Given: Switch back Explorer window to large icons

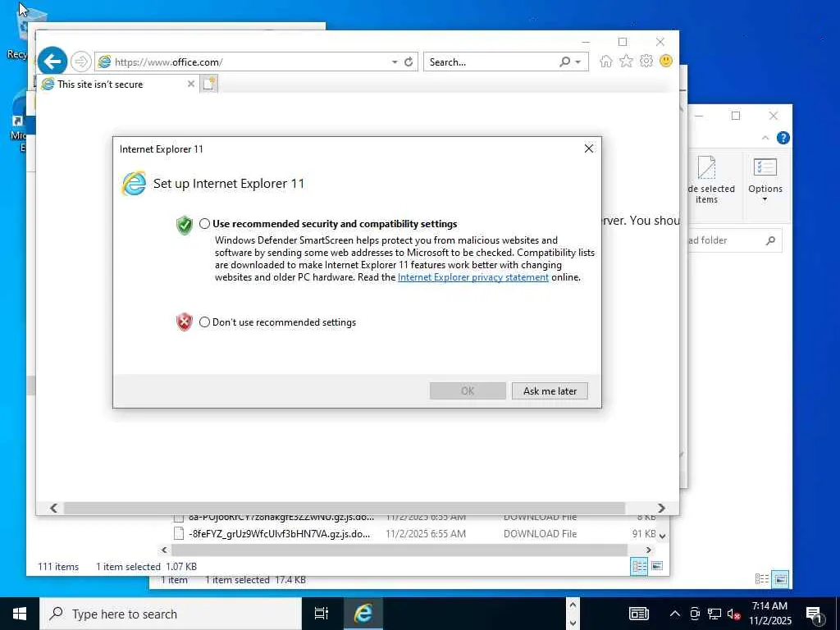Looking at the screenshot, I should pos(781,579).
